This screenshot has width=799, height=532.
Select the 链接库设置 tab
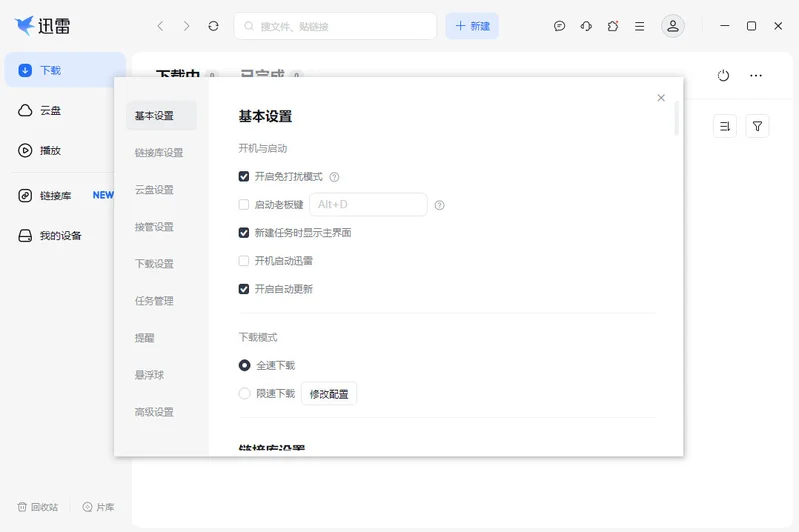[x=161, y=152]
